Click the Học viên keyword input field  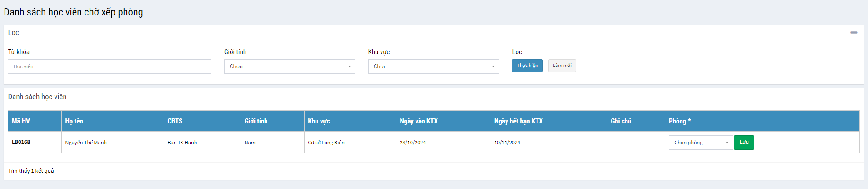109,66
